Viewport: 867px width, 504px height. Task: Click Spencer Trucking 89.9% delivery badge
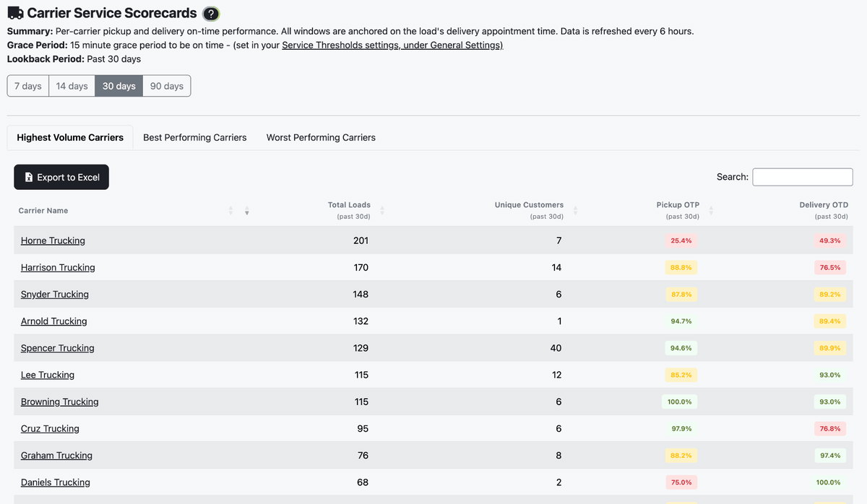pyautogui.click(x=830, y=348)
